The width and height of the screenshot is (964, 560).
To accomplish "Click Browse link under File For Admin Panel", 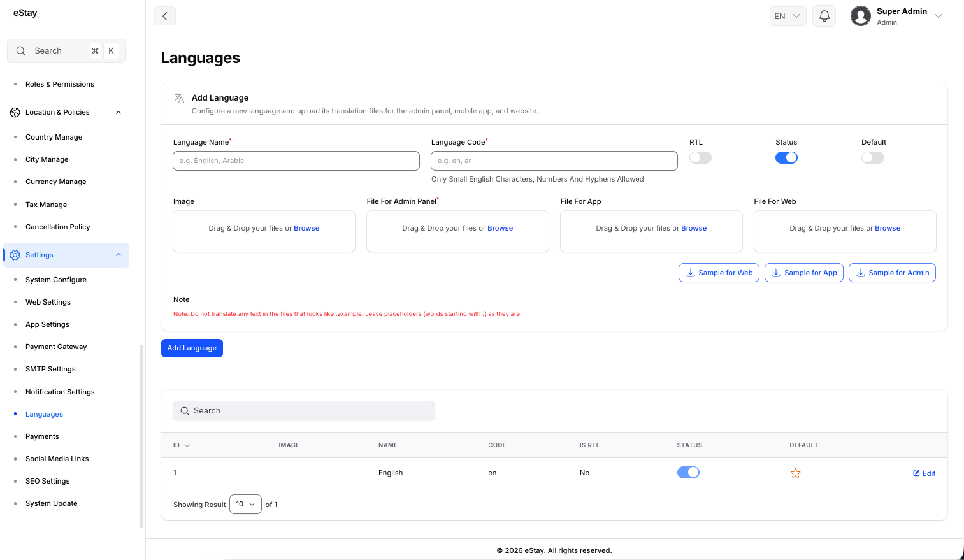I will [500, 228].
